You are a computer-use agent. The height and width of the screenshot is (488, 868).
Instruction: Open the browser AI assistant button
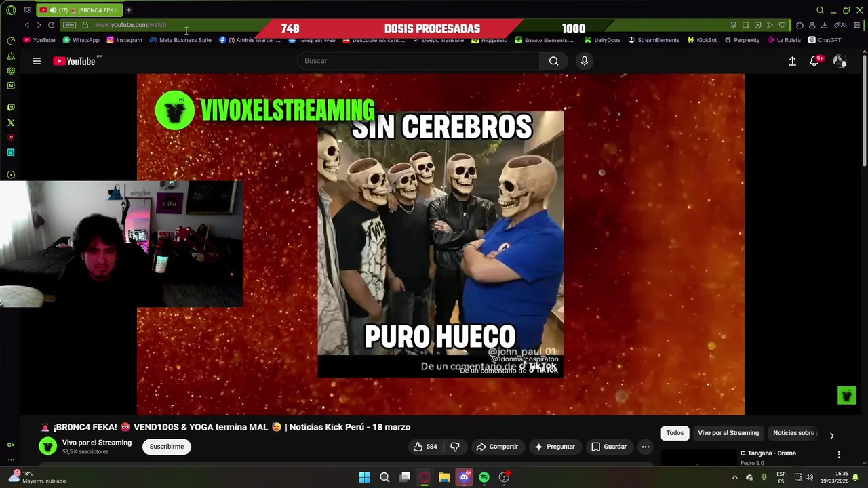tap(841, 25)
